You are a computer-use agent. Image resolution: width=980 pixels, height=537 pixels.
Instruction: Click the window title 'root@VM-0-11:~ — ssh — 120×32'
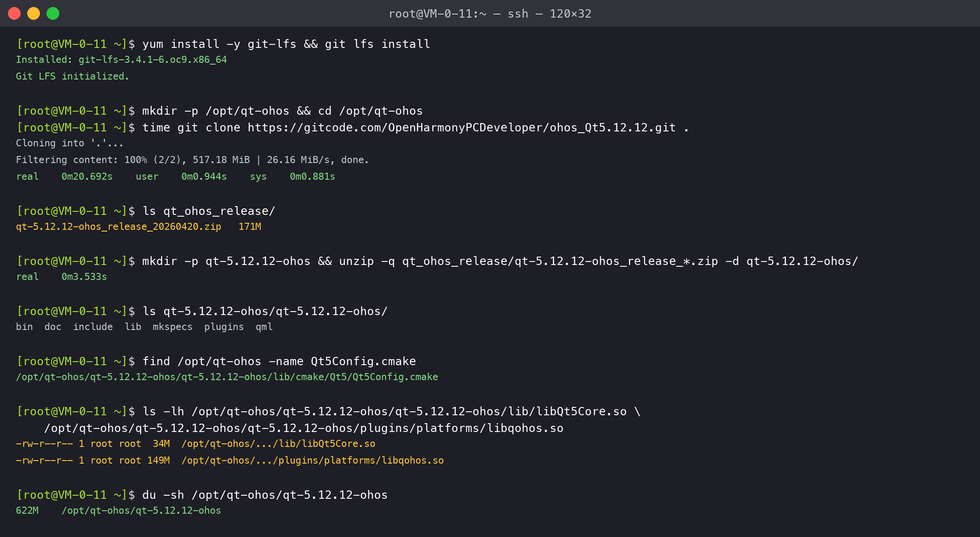click(490, 14)
